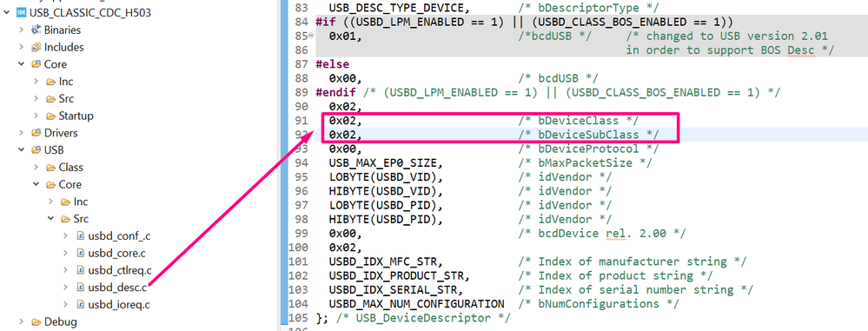Click the bcdDevice rel. 2.00 comment
The image size is (868, 331).
(603, 233)
